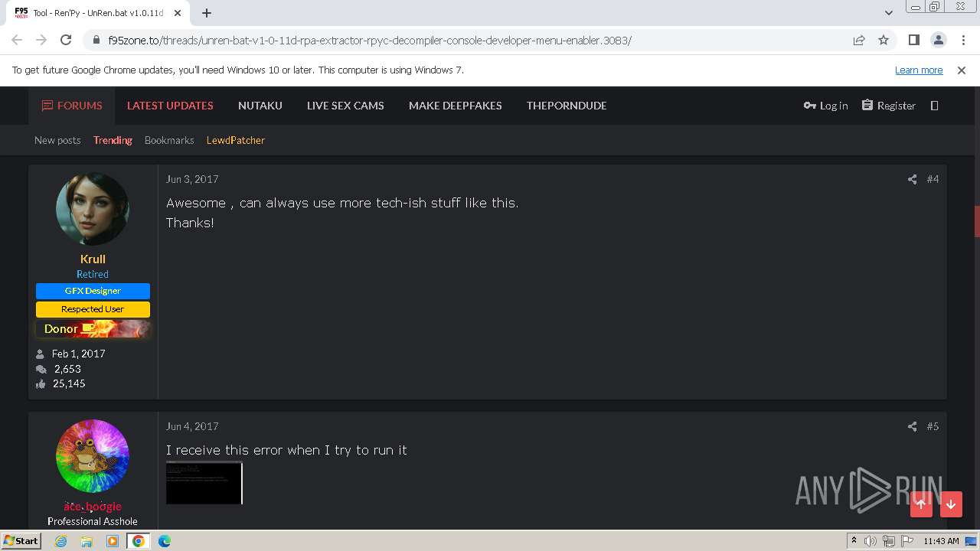Share this page icon in address bar

pyautogui.click(x=859, y=40)
